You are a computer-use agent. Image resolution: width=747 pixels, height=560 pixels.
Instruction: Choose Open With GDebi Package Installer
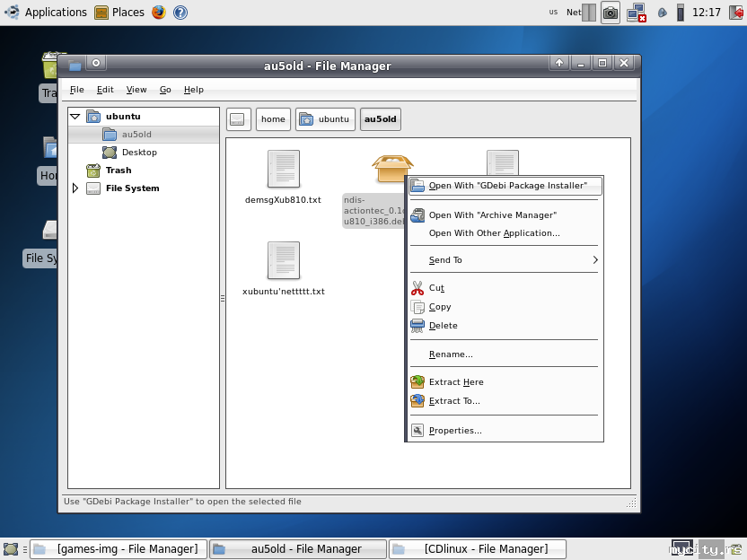coord(506,186)
